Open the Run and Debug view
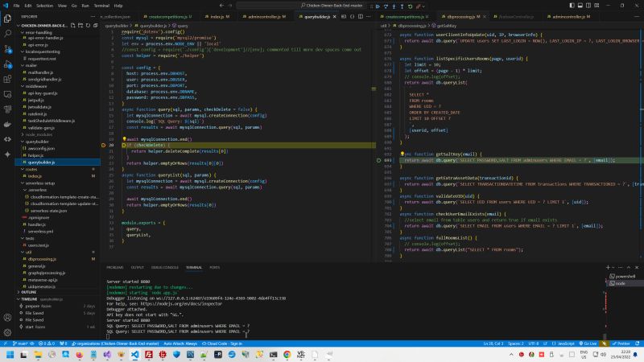The image size is (644, 362). click(x=7, y=64)
